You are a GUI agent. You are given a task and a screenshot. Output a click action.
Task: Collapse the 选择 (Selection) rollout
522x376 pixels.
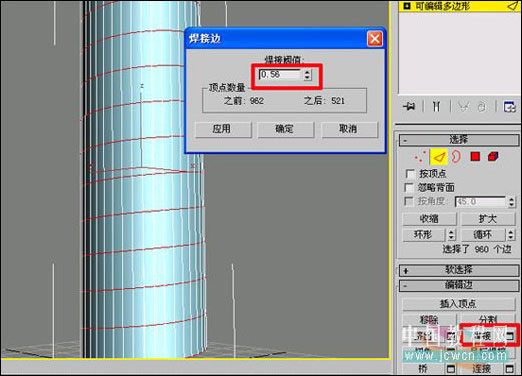(x=459, y=140)
